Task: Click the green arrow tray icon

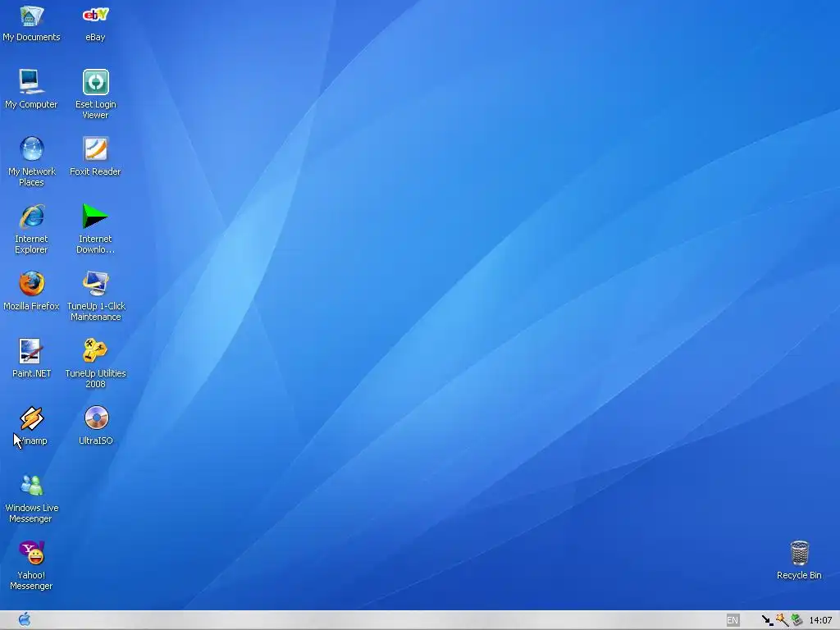Action: point(797,620)
